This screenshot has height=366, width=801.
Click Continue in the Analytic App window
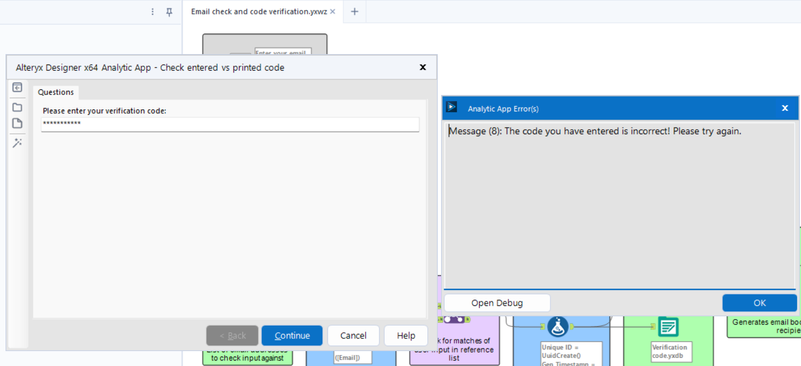(x=292, y=335)
